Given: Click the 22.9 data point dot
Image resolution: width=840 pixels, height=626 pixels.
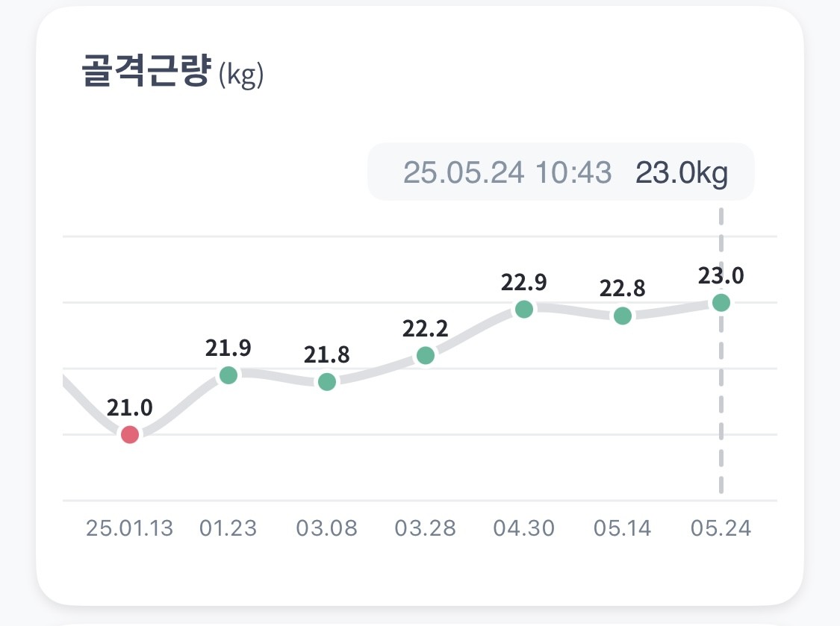Looking at the screenshot, I should tap(524, 309).
